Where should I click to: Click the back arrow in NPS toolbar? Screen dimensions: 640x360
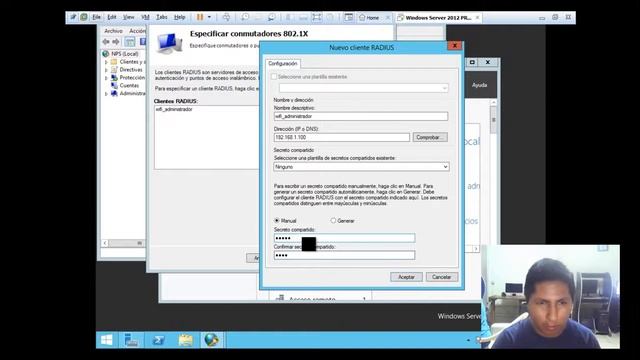click(106, 42)
